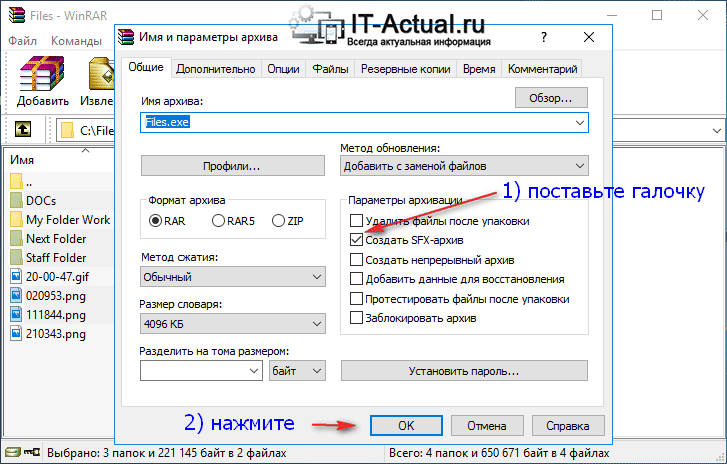
Task: Click the key icon in status bar
Action: (x=32, y=452)
